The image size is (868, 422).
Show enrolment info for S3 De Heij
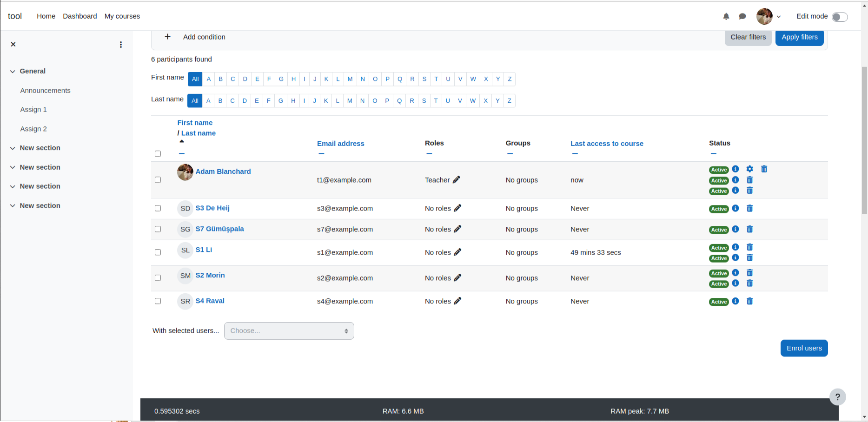(x=735, y=208)
